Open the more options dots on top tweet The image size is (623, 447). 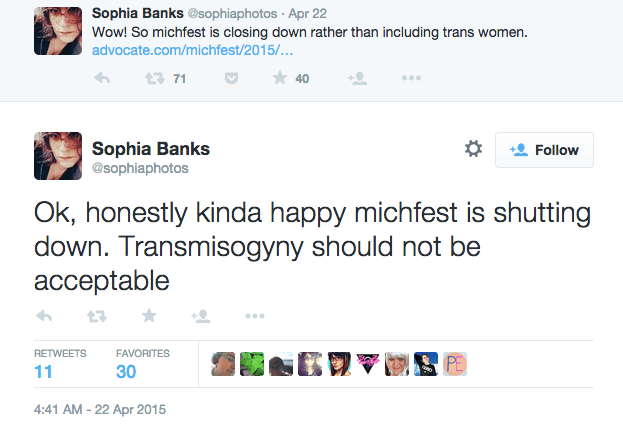click(x=410, y=80)
